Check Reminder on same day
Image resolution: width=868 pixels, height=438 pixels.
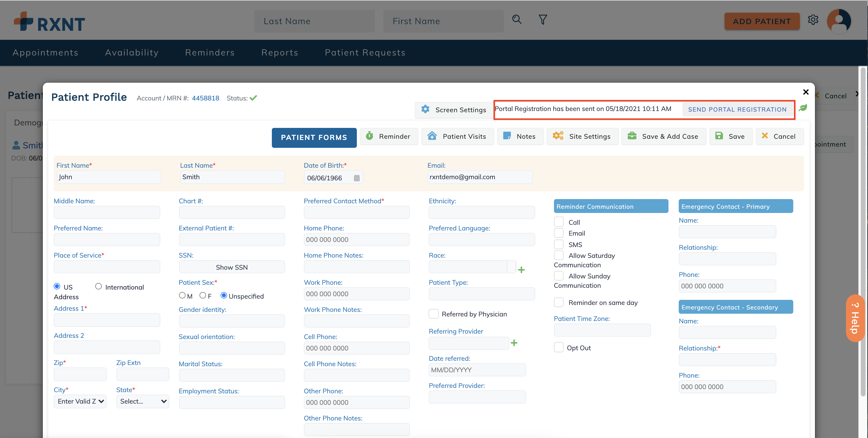(558, 302)
